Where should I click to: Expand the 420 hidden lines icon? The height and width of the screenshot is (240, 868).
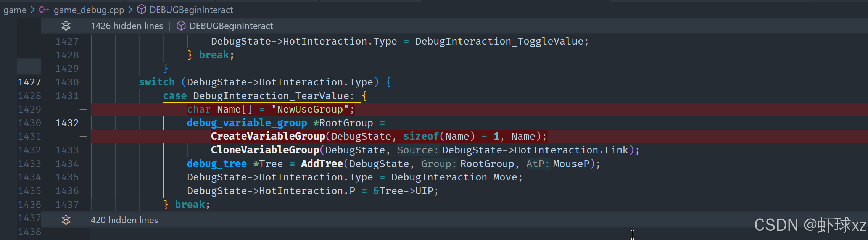pos(66,220)
